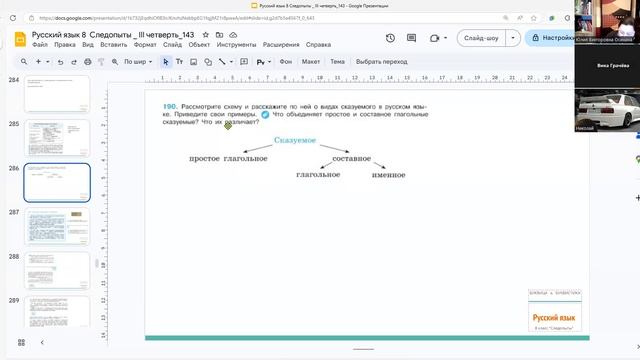Click the Тема theme button
The width and height of the screenshot is (640, 360).
click(337, 62)
